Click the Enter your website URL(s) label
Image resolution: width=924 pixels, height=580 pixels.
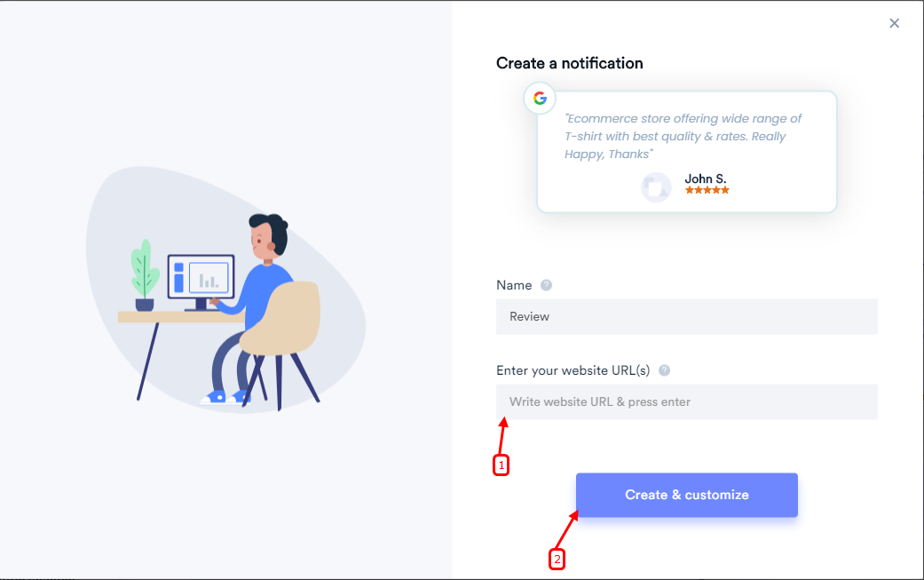(573, 370)
